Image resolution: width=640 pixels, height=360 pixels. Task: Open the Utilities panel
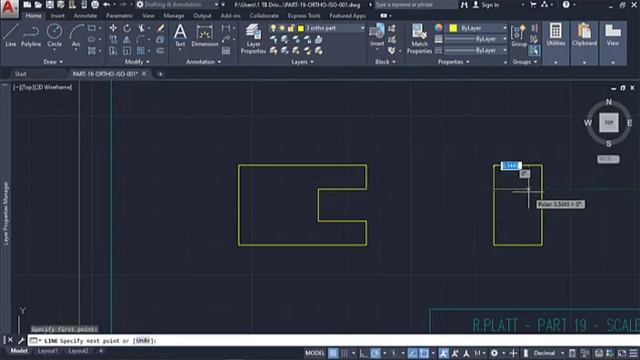pos(556,35)
